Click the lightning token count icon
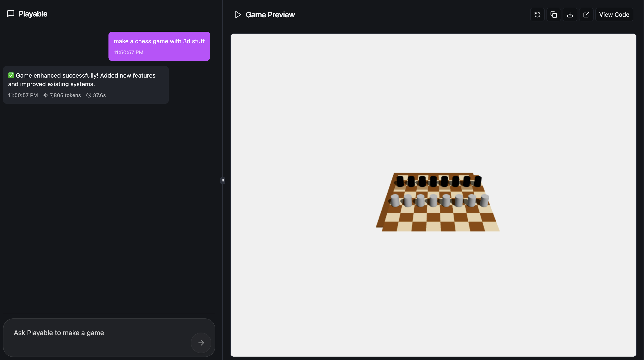Image resolution: width=644 pixels, height=360 pixels. (45, 95)
